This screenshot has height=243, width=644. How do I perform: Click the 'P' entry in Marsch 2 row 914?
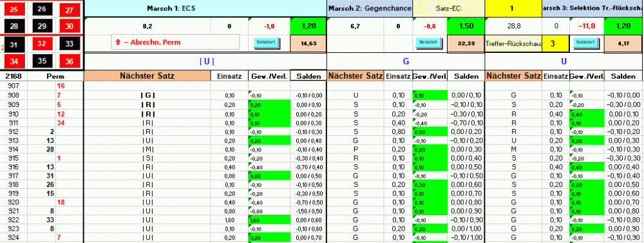(355, 149)
